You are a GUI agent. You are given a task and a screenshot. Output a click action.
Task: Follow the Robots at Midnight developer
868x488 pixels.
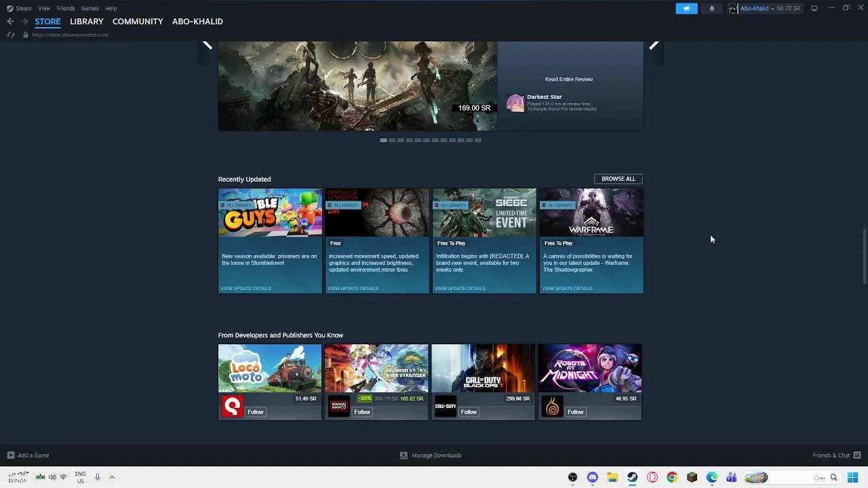[x=576, y=412]
